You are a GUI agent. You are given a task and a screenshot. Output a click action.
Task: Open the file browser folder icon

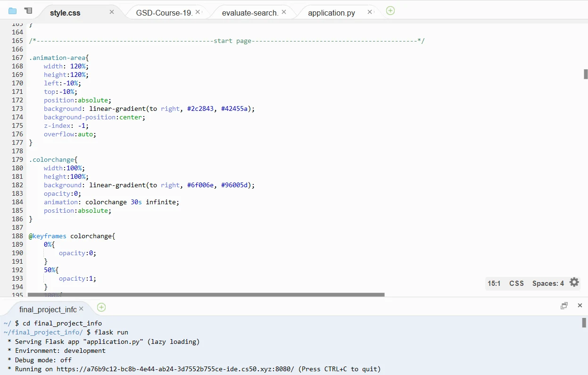[12, 10]
